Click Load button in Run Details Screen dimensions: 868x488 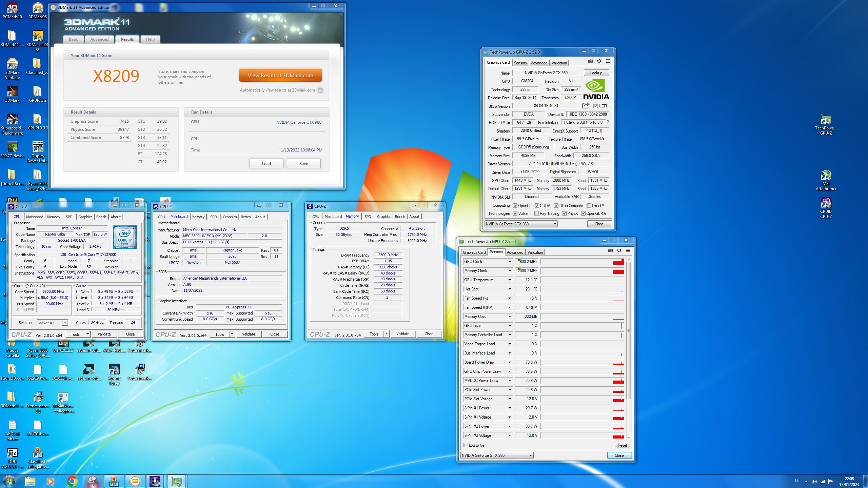coord(267,164)
